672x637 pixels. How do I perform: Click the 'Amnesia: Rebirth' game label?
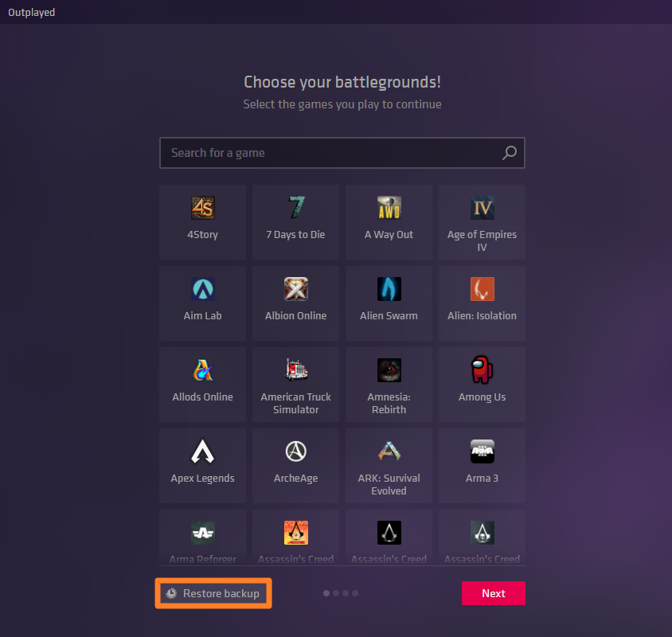[389, 404]
